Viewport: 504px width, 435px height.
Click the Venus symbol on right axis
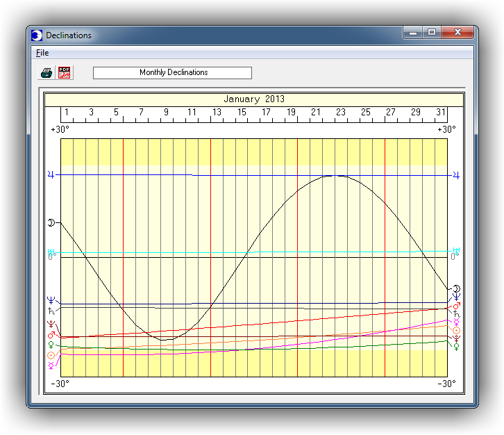tap(456, 347)
